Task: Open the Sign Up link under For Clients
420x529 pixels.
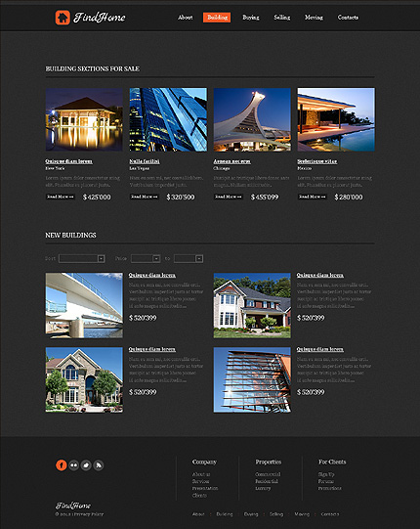Action: point(326,474)
